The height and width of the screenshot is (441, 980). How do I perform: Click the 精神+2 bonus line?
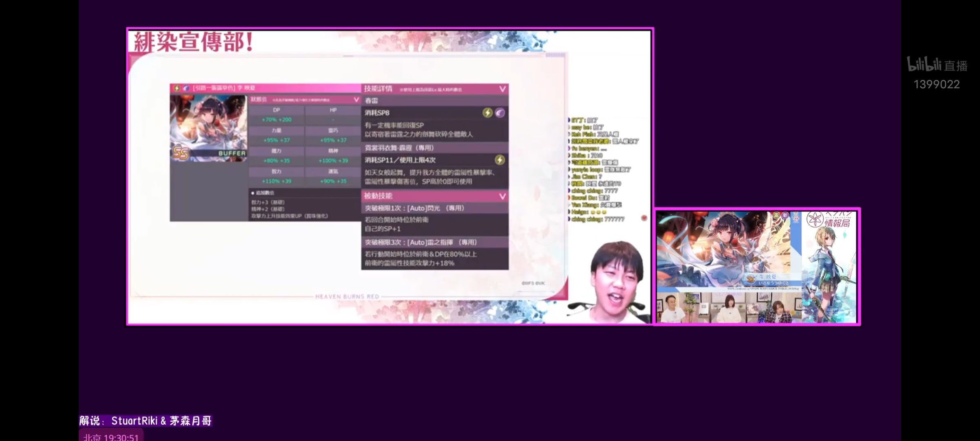coord(268,209)
